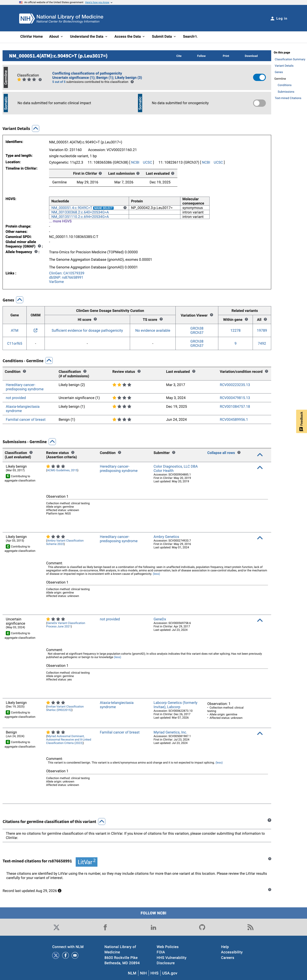Open the ClinGen CA10579339 link
The image size is (307, 980).
pyautogui.click(x=67, y=273)
